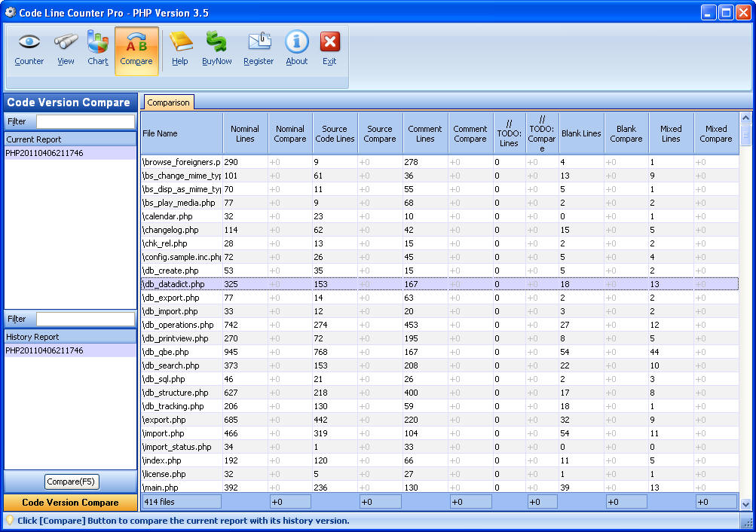The width and height of the screenshot is (756, 532).
Task: Click the BuyNow icon
Action: coord(216,49)
